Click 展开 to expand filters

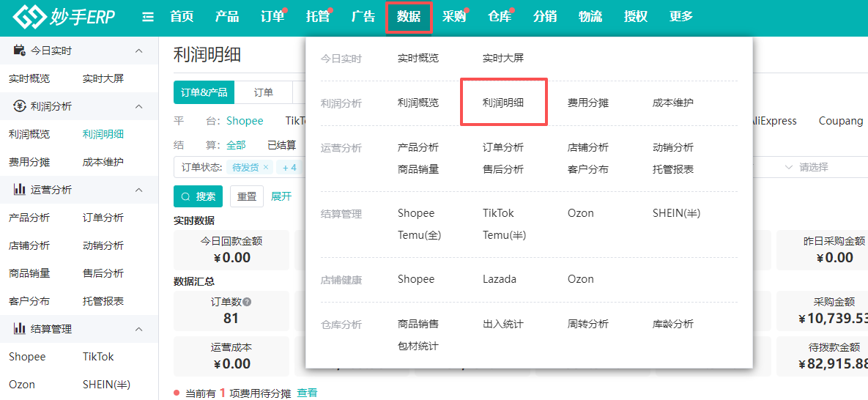281,196
